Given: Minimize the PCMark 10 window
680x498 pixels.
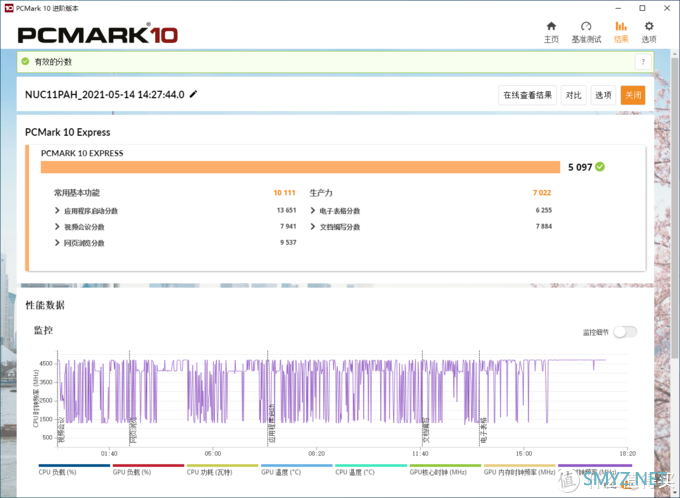Looking at the screenshot, I should 618,8.
